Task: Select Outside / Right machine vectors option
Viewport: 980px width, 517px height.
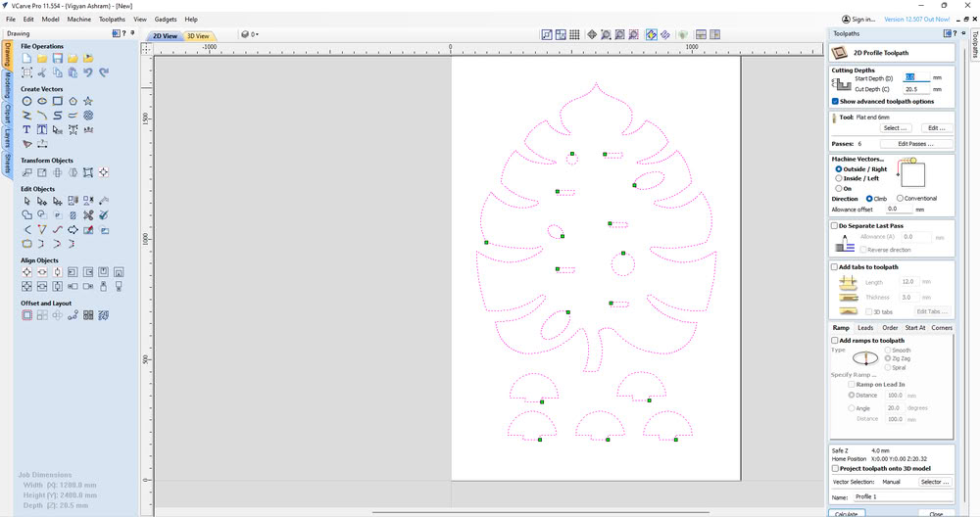Action: tap(839, 169)
